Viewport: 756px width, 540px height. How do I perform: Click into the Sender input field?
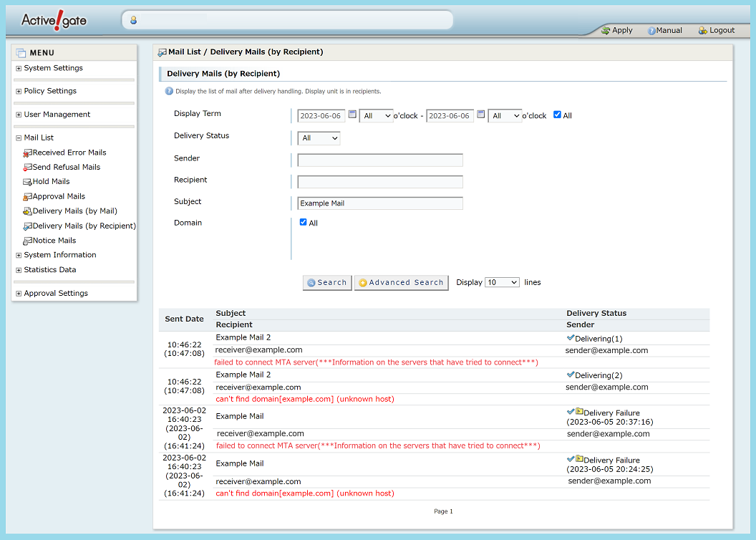pyautogui.click(x=380, y=160)
